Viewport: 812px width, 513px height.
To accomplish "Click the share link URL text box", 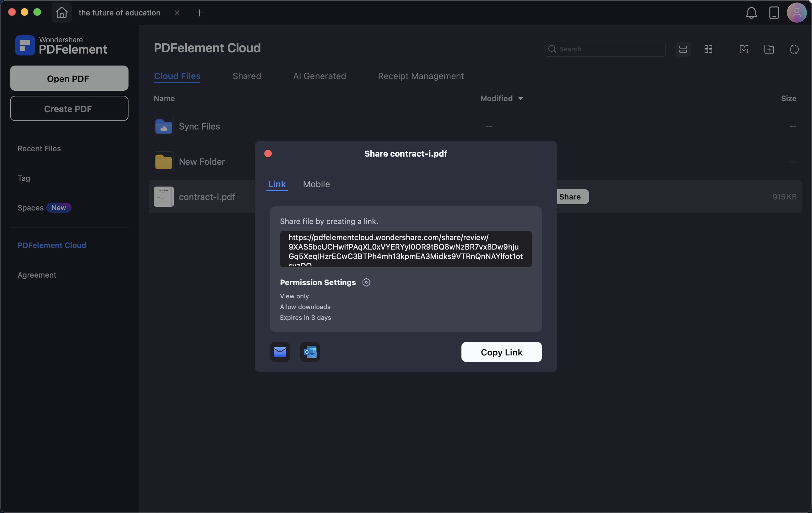I will [406, 249].
